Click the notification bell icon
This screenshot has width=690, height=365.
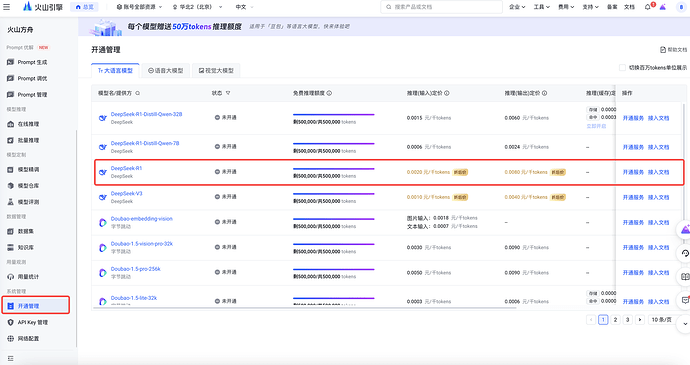(647, 7)
